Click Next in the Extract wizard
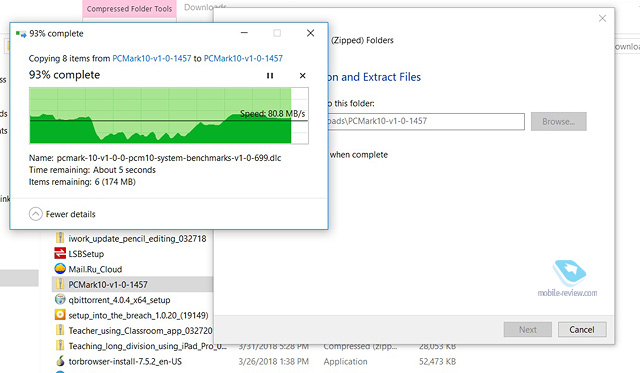Image resolution: width=640 pixels, height=373 pixels. point(528,329)
